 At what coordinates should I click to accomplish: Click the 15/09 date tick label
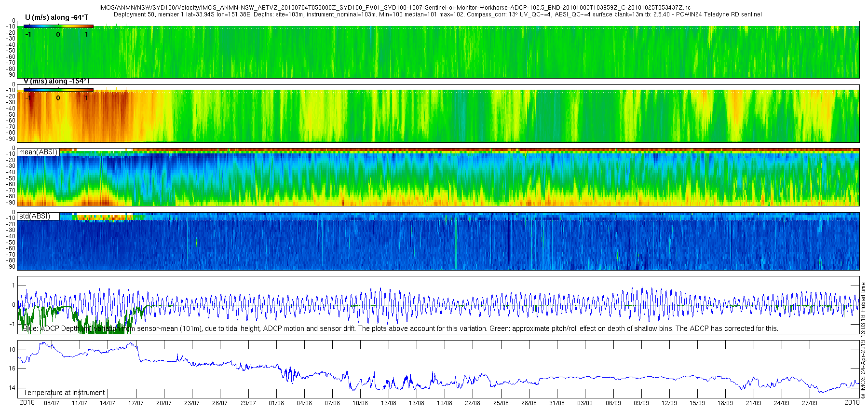pyautogui.click(x=697, y=403)
